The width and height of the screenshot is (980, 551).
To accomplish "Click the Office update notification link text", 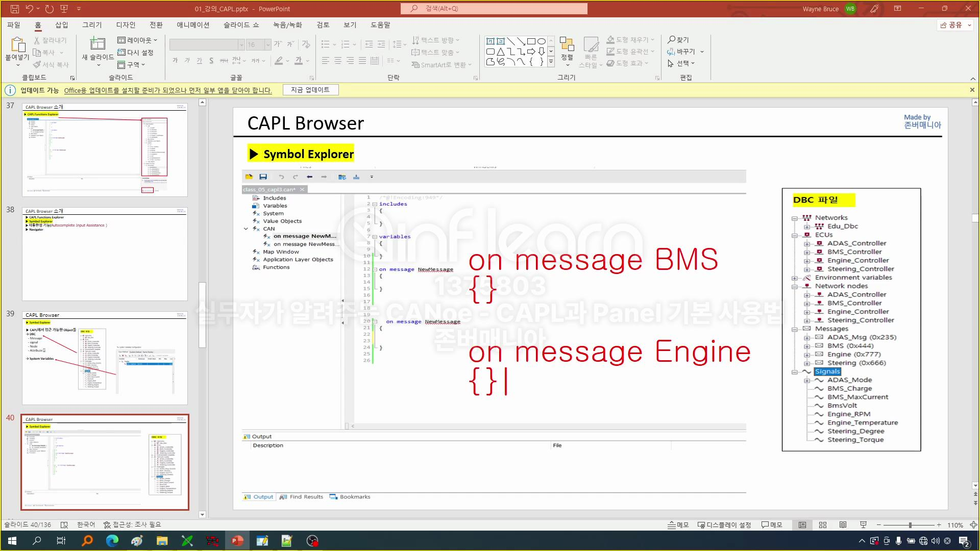I will coord(168,90).
